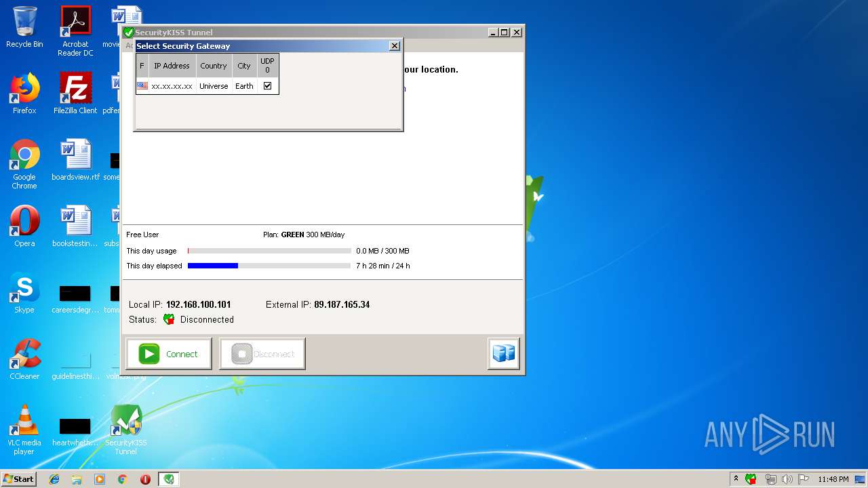The width and height of the screenshot is (868, 488).
Task: Open Acrobat Reader DC desktop icon
Action: (x=75, y=31)
